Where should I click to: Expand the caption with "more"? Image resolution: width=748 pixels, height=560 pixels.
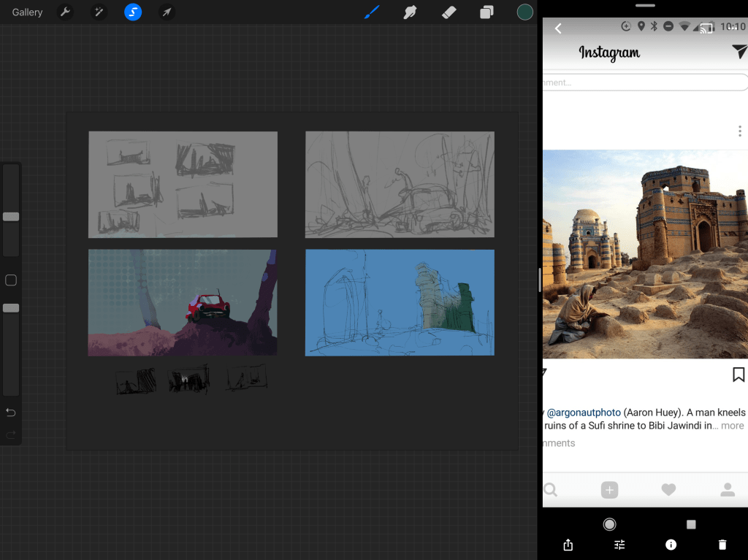pyautogui.click(x=732, y=426)
